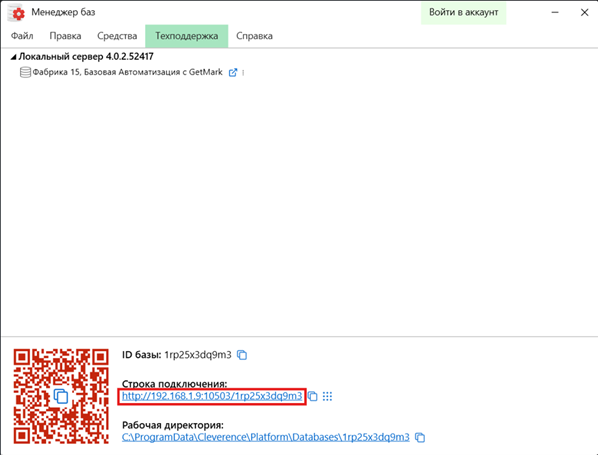Image resolution: width=598 pixels, height=455 pixels.
Task: Click the Менеджер баз gear app icon
Action: pos(16,13)
